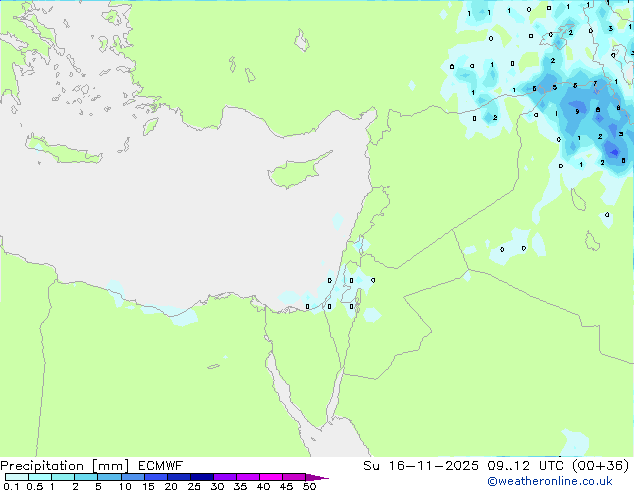Image resolution: width=634 pixels, height=490 pixels.
Task: Select the '40' legend scale label
Action: pos(263,486)
